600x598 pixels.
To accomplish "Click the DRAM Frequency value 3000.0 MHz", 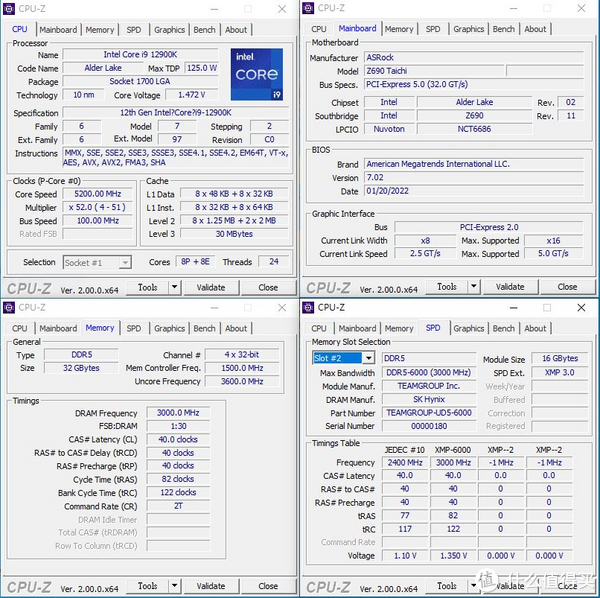I will point(178,413).
